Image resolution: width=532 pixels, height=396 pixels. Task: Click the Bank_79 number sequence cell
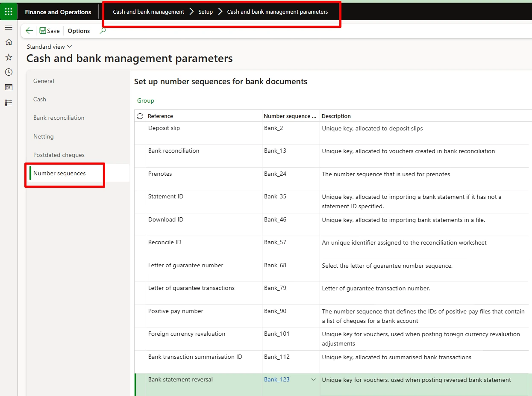pyautogui.click(x=291, y=293)
